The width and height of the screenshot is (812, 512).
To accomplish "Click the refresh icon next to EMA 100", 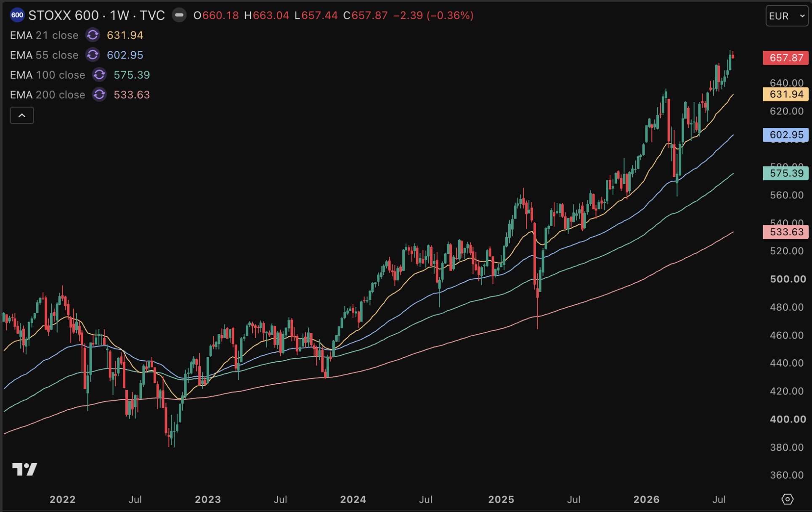I will (99, 74).
